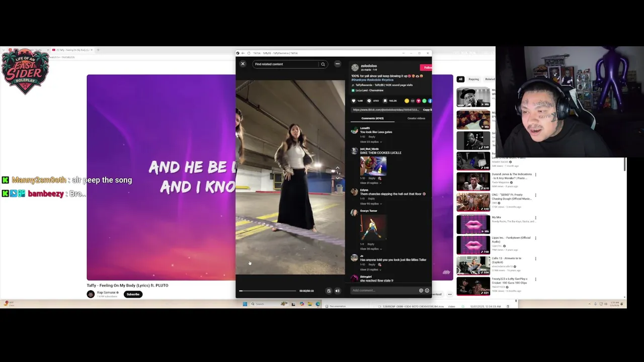Click the TikTok video progress bar
The image size is (644, 362).
pos(268,291)
